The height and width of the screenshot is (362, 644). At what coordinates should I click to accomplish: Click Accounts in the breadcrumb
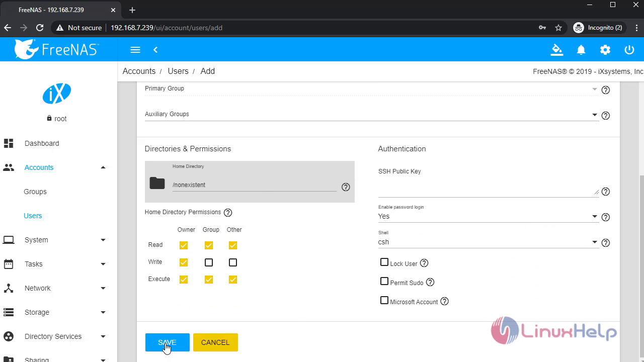pyautogui.click(x=139, y=71)
